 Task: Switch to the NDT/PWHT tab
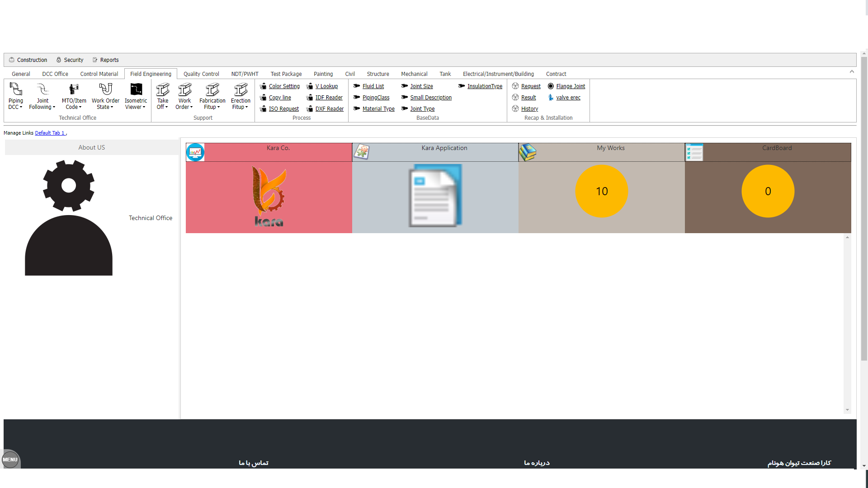tap(245, 74)
